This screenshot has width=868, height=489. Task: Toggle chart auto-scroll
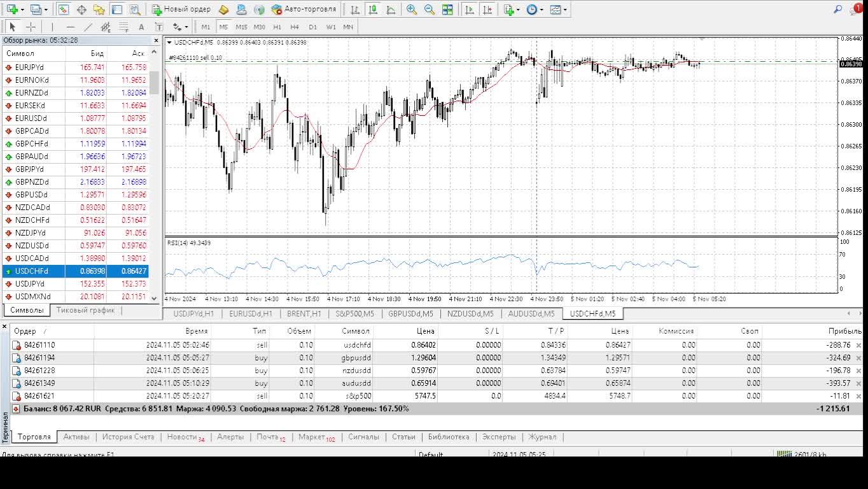tap(469, 10)
